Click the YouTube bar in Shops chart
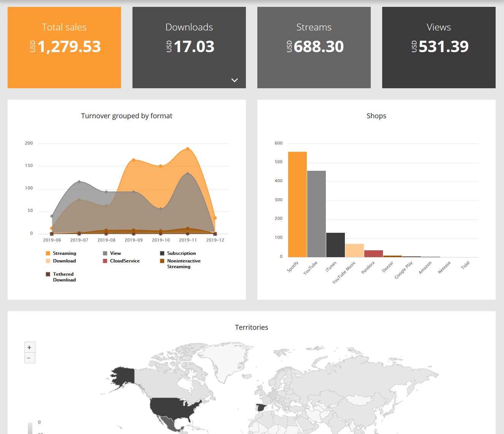This screenshot has width=504, height=434. [x=316, y=214]
